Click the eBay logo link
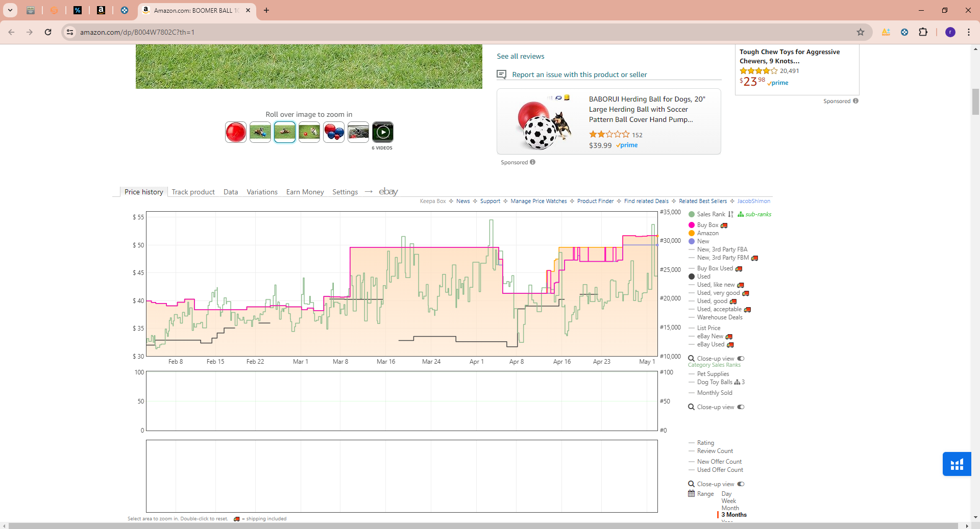This screenshot has height=529, width=980. pyautogui.click(x=388, y=191)
